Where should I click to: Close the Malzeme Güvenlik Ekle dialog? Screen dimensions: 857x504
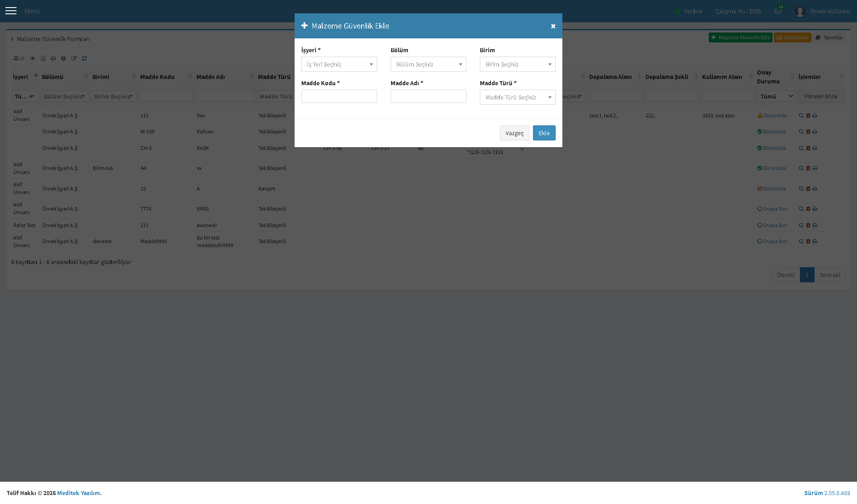pyautogui.click(x=553, y=26)
